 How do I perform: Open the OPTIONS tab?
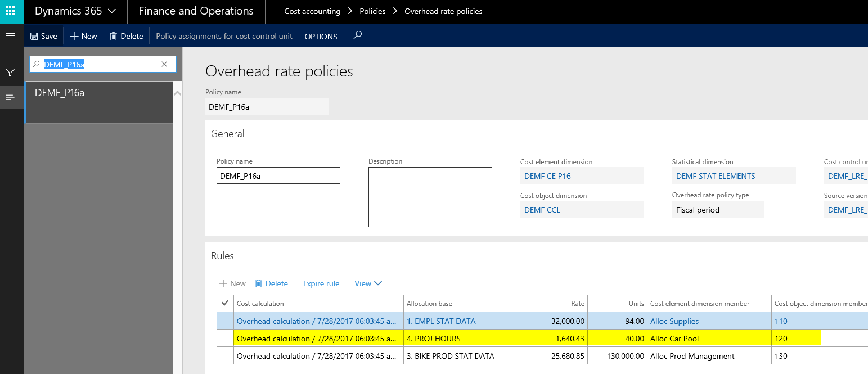coord(321,36)
